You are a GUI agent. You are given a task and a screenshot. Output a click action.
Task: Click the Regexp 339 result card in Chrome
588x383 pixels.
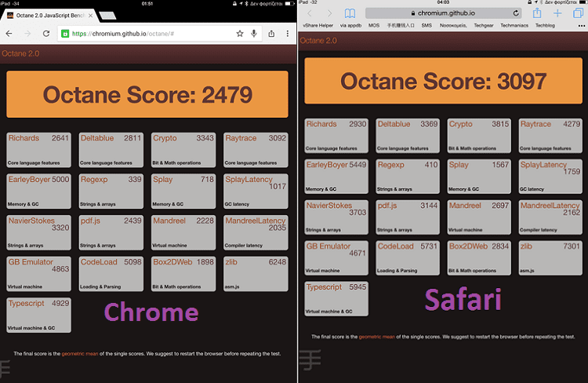click(111, 191)
